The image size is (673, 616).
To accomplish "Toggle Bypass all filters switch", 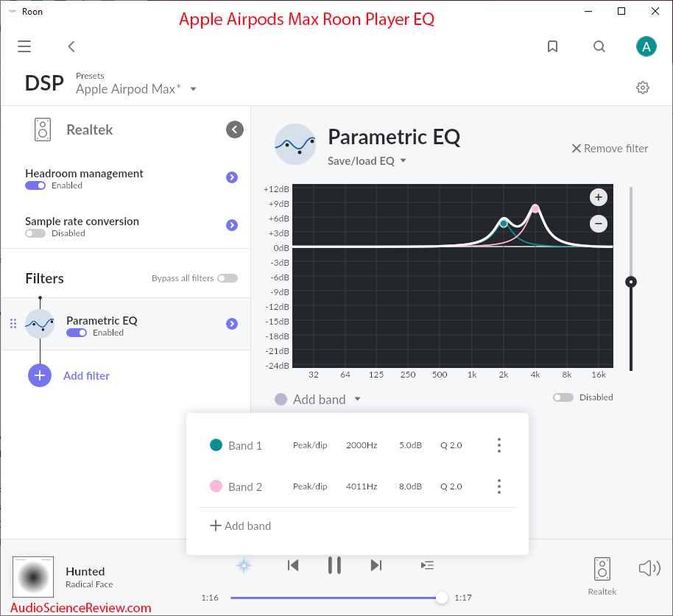I will click(228, 278).
